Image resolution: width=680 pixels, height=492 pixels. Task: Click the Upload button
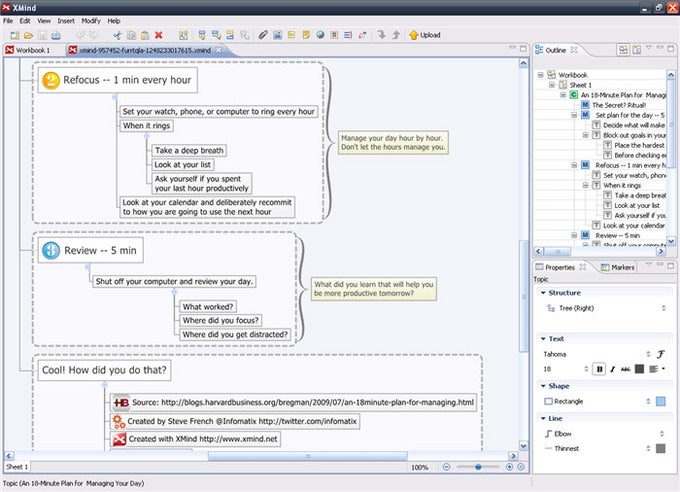425,35
